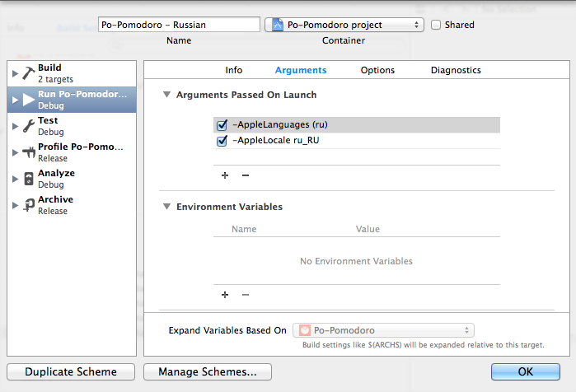Select the Build action row

[72, 73]
